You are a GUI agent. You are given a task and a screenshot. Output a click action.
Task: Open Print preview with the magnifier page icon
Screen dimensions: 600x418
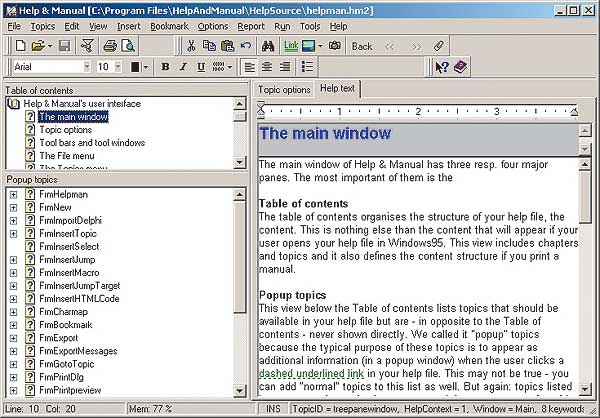(x=127, y=46)
